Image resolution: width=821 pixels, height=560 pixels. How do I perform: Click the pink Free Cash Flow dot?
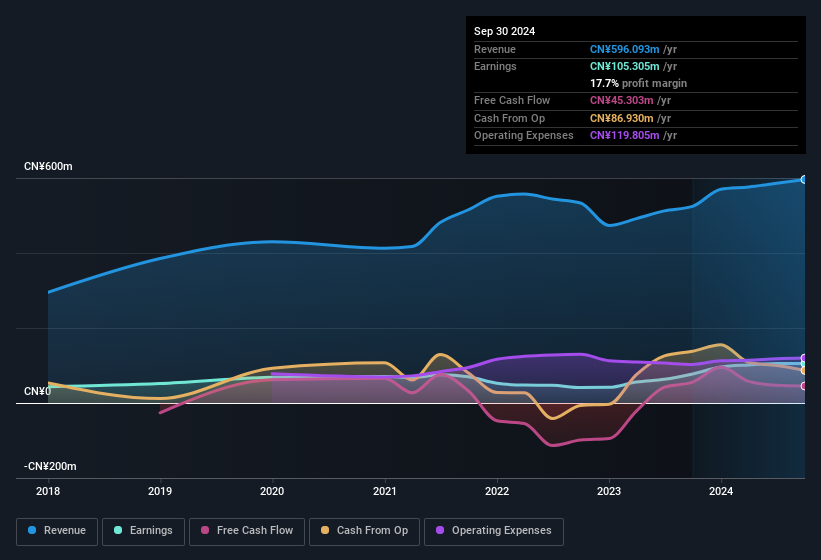(x=205, y=530)
